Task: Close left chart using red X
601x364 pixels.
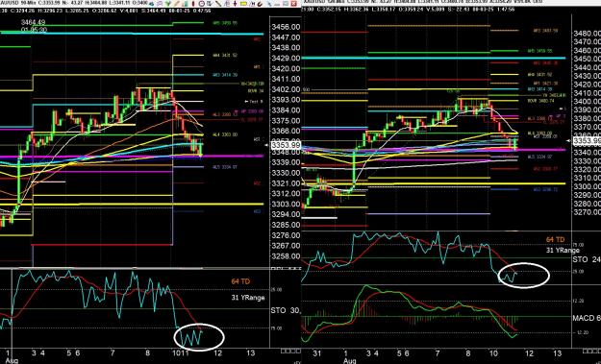Action: click(x=293, y=4)
